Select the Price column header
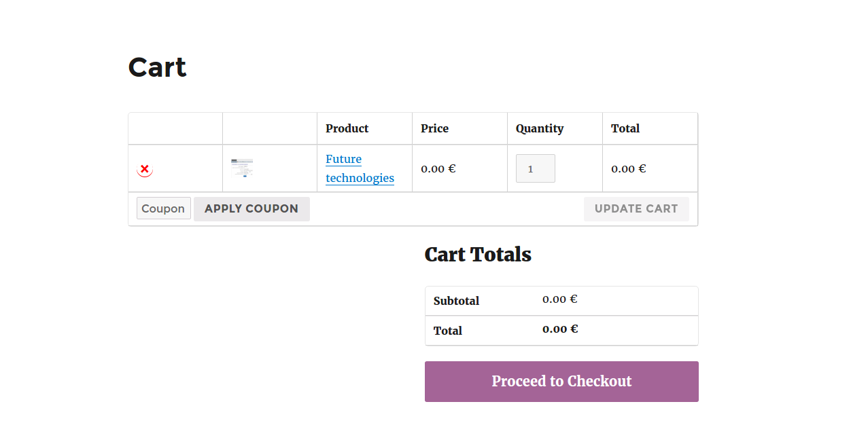Viewport: 868px width, 421px height. click(434, 128)
